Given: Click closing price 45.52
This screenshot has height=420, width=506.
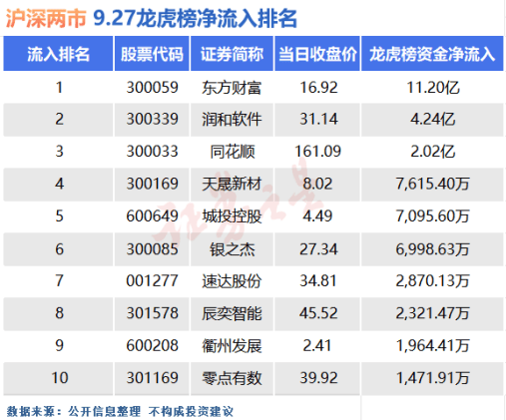Looking at the screenshot, I should (x=318, y=313).
